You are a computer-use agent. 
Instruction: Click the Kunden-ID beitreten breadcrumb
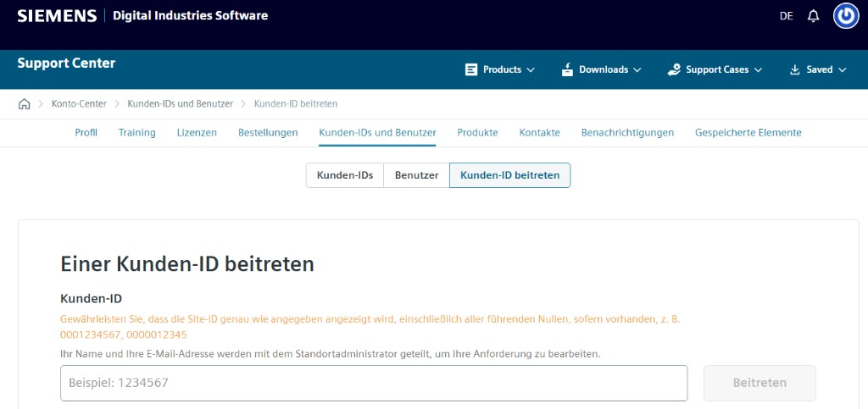point(296,104)
